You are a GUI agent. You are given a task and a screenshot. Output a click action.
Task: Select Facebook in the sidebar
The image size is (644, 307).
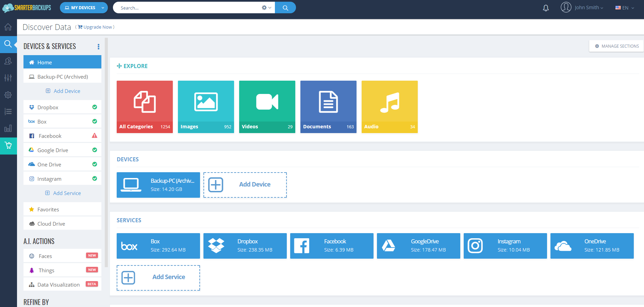[x=62, y=136]
